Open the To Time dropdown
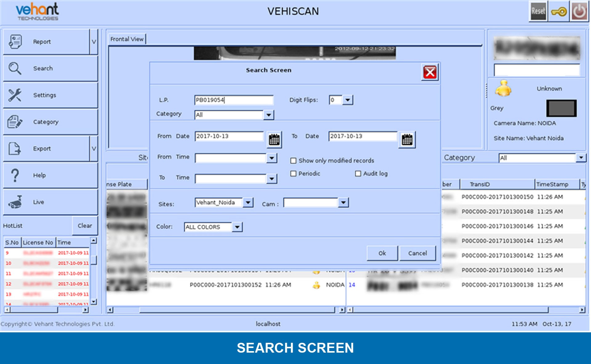Image resolution: width=591 pixels, height=364 pixels. (x=271, y=179)
